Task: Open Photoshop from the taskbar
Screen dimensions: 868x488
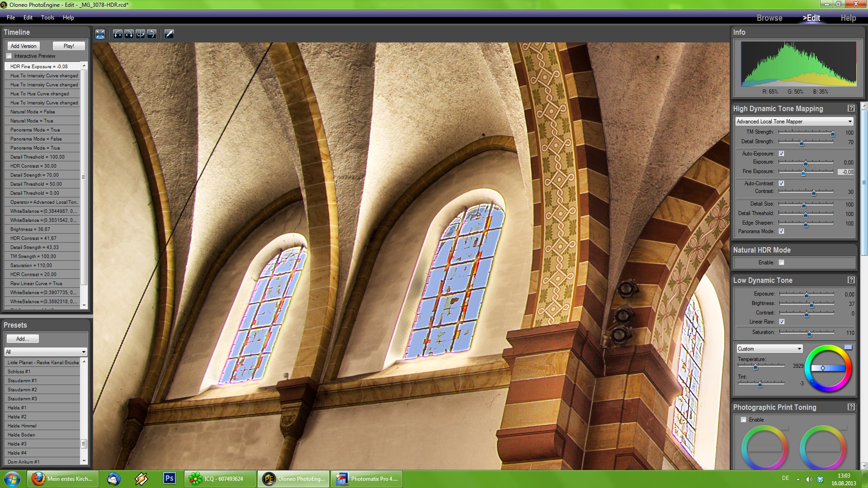Action: pyautogui.click(x=169, y=478)
